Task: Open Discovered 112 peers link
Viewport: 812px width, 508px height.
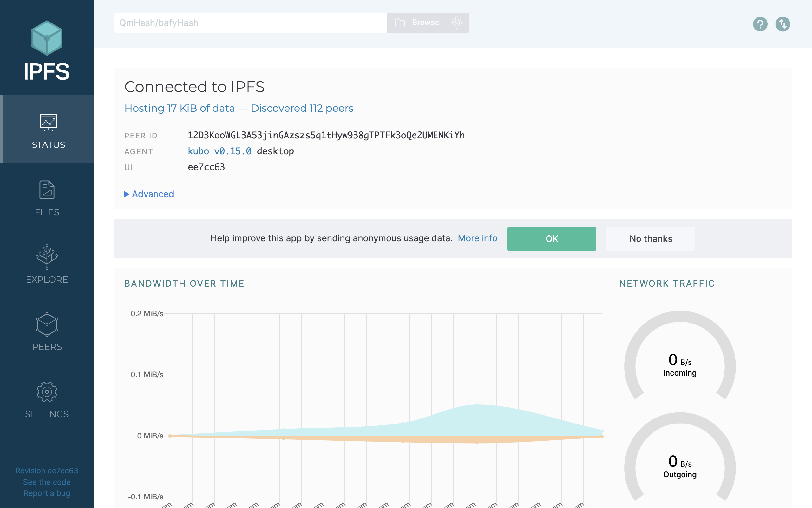Action: (x=302, y=108)
